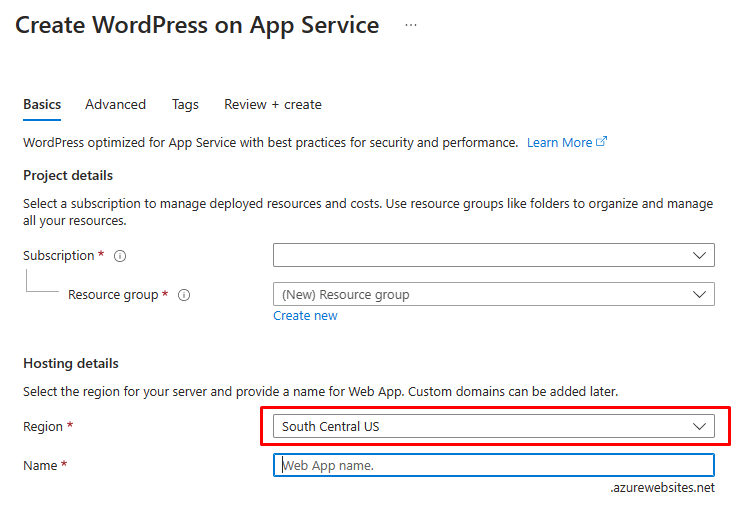Click the Create WordPress on App Service title
This screenshot has width=746, height=507.
197,25
